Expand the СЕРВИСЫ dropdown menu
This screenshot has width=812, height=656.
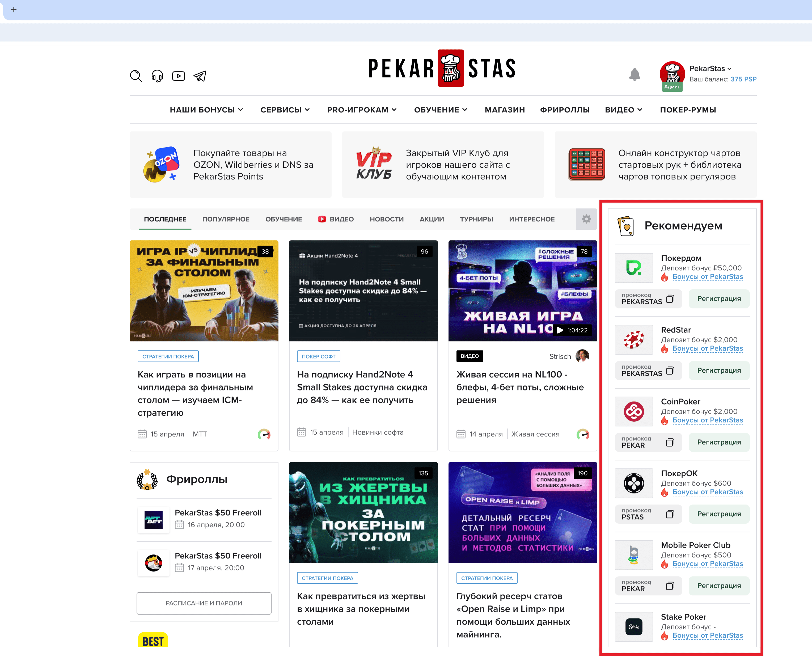click(x=285, y=110)
